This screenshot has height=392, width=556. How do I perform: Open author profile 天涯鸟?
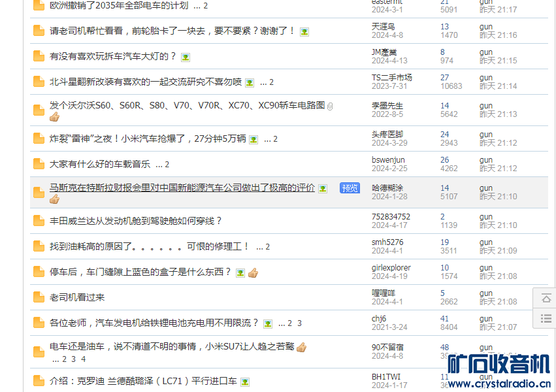[384, 27]
